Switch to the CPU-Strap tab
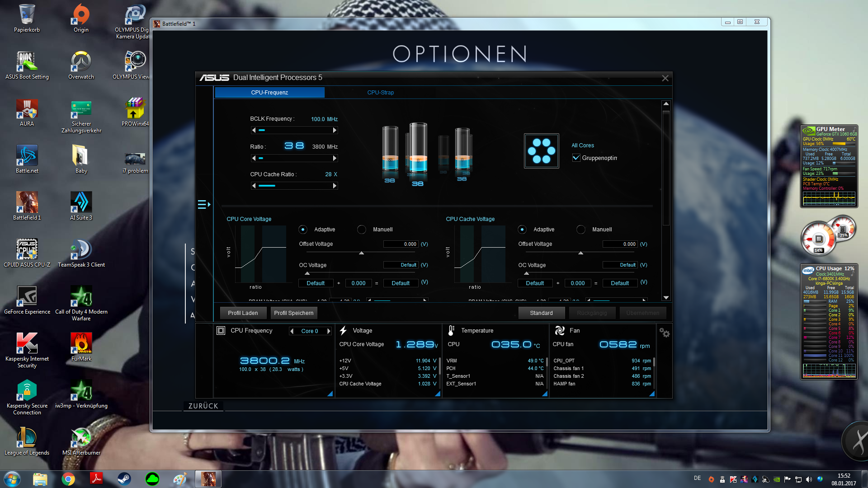This screenshot has height=488, width=868. (x=380, y=93)
